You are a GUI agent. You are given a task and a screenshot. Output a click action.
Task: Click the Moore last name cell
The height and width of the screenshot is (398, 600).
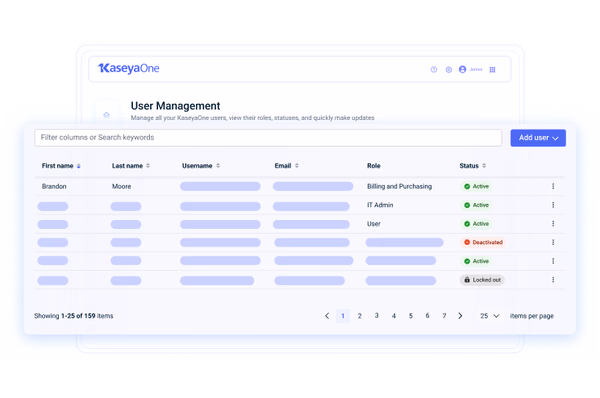[x=121, y=186]
